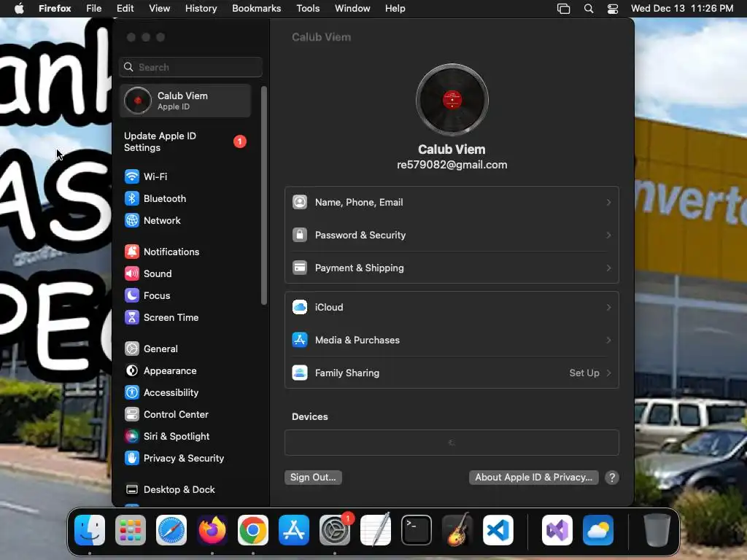Click the vinyl record profile picture
Viewport: 747px width, 560px height.
coord(452,100)
